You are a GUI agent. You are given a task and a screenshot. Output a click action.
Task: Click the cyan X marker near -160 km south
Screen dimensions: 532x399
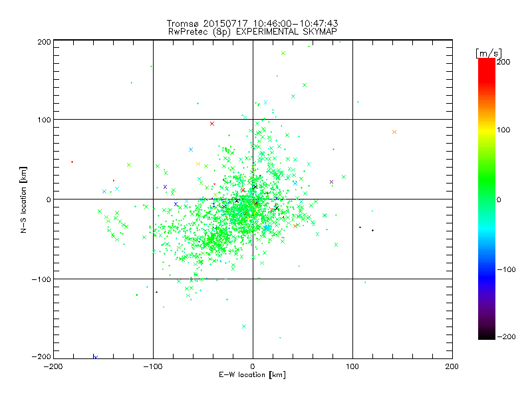(244, 327)
